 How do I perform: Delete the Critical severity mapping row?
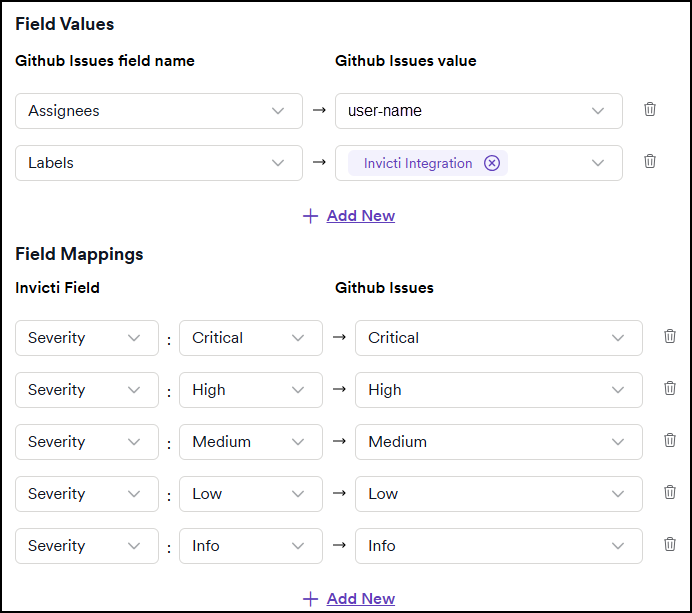tap(669, 336)
